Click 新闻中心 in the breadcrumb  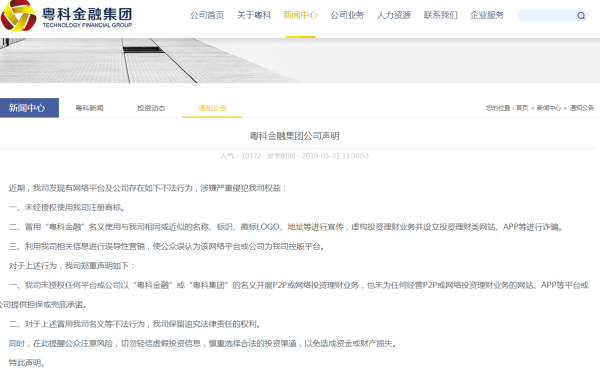(x=549, y=108)
